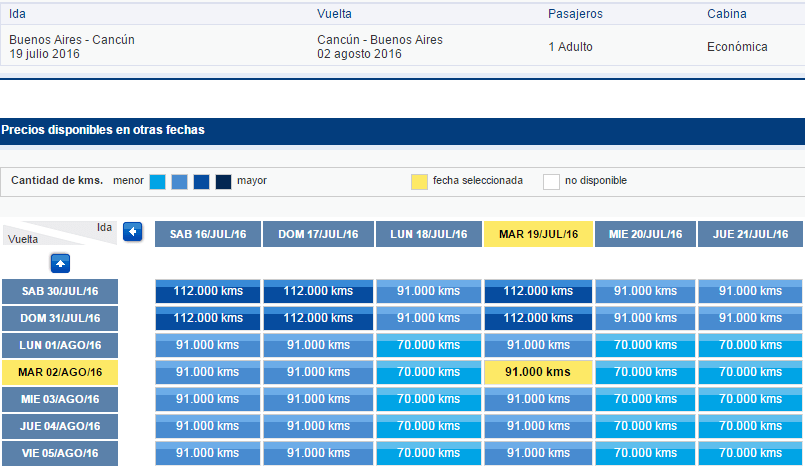
Task: Click the '02 agosto 2016' return date text
Action: [x=359, y=54]
